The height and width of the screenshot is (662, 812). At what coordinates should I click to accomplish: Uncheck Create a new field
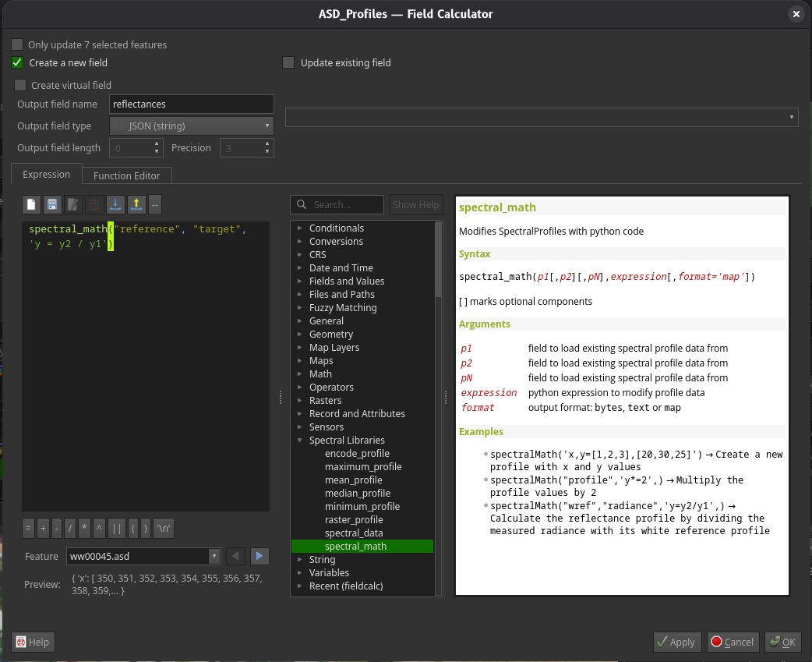click(17, 62)
